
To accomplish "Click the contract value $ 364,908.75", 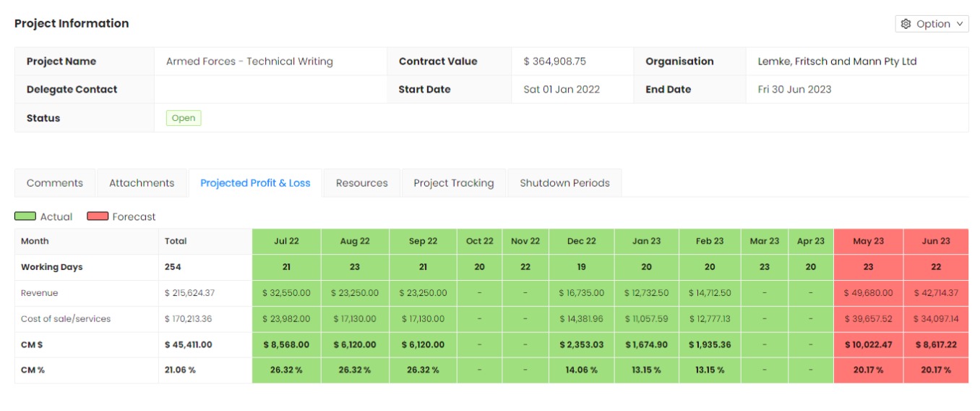I will (x=554, y=62).
